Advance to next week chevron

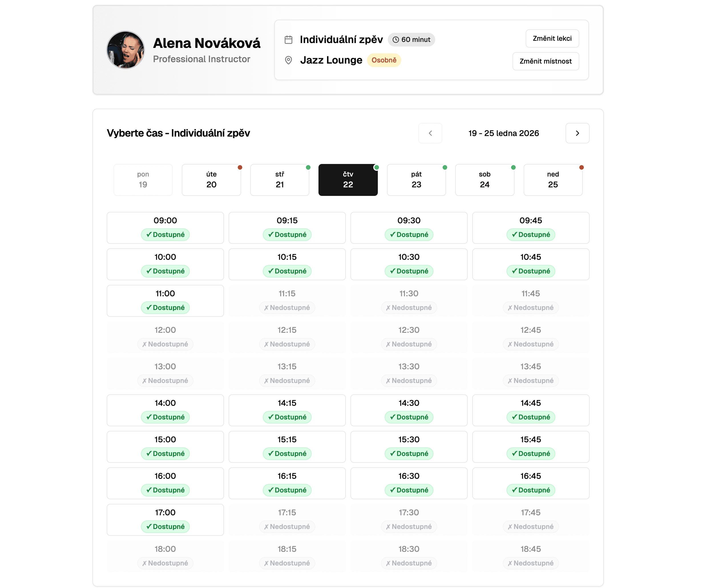[577, 133]
